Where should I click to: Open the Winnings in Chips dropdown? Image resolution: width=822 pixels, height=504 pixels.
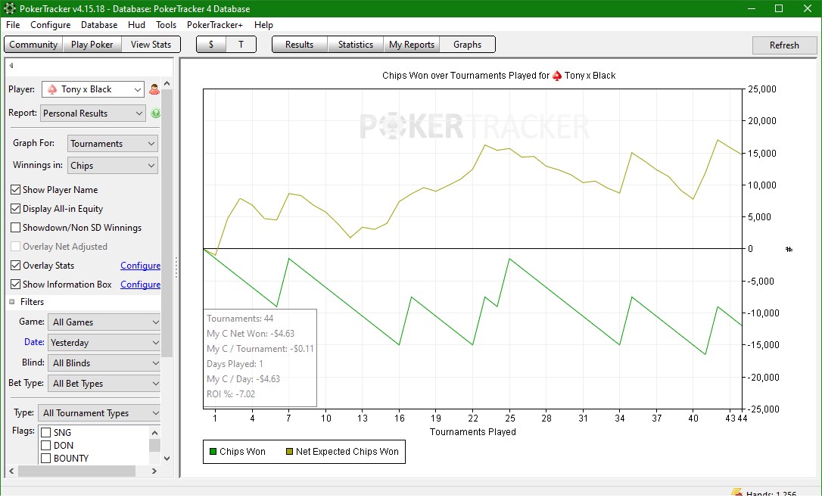pyautogui.click(x=112, y=166)
